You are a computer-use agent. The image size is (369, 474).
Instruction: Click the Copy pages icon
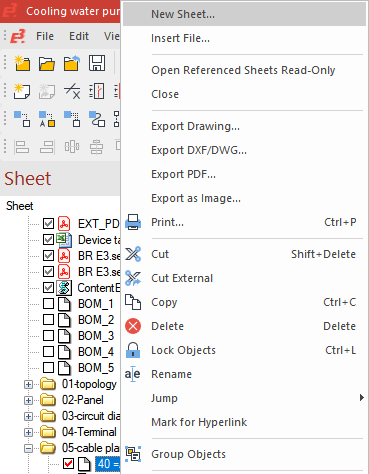pyautogui.click(x=133, y=302)
